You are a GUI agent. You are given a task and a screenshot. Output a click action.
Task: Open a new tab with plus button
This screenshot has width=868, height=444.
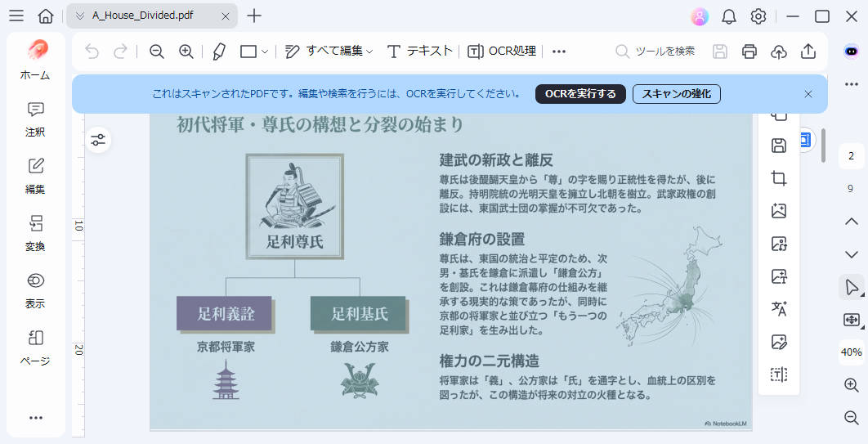coord(254,16)
